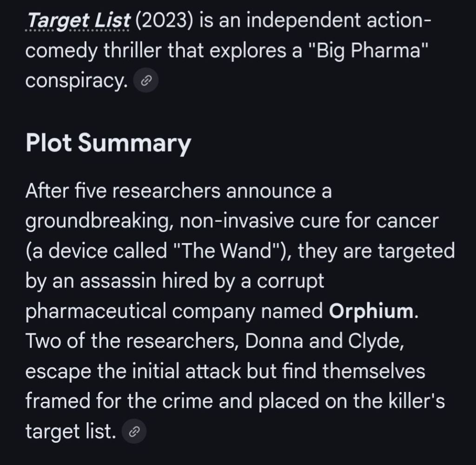Viewport: 476px width, 465px height.
Task: Click the word "conspiracy" in the intro
Action: (x=74, y=81)
